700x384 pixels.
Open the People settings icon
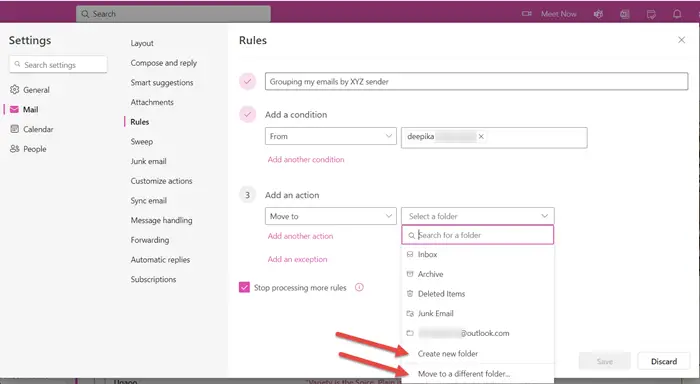15,149
